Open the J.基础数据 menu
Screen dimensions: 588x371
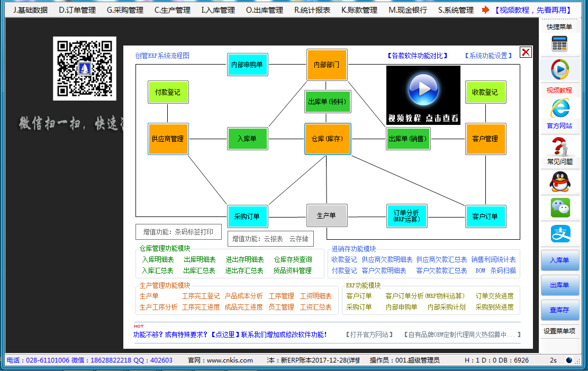pos(30,10)
